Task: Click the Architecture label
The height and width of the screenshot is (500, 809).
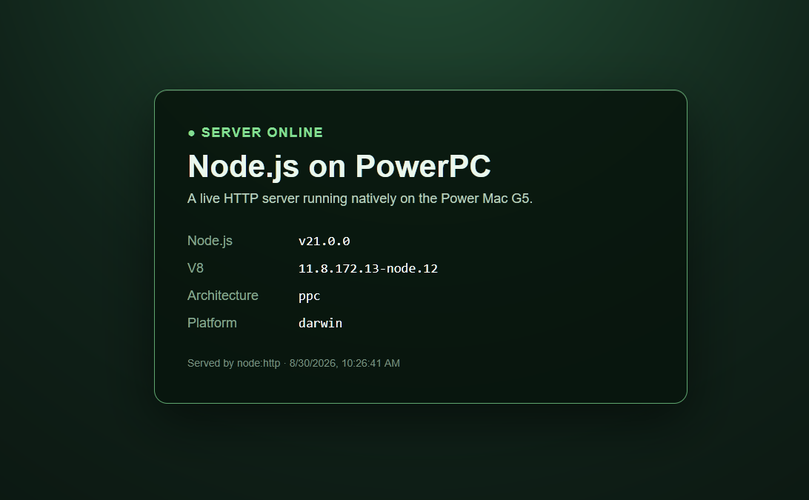Action: coord(222,296)
